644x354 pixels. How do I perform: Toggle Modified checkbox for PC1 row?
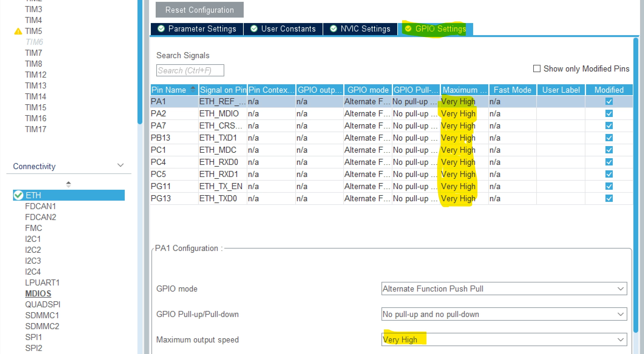pos(609,150)
